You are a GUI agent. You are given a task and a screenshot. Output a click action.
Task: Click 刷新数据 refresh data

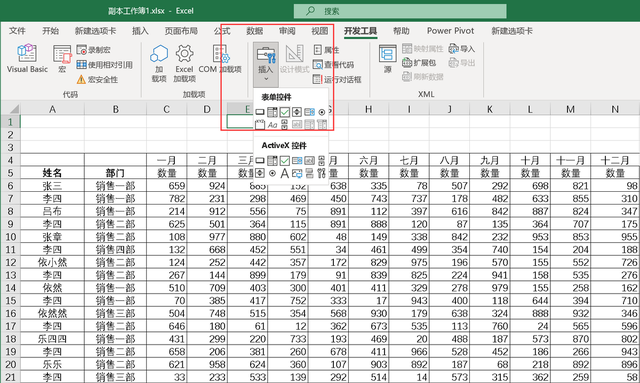tap(422, 76)
